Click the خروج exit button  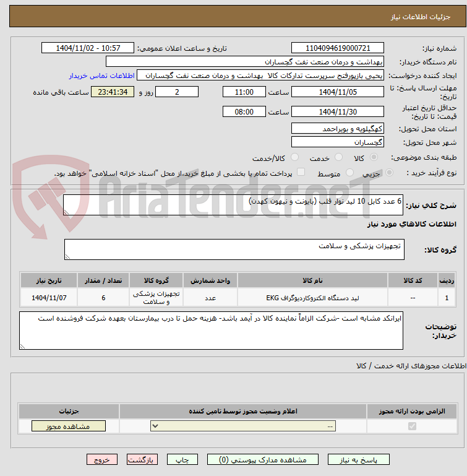click(102, 460)
